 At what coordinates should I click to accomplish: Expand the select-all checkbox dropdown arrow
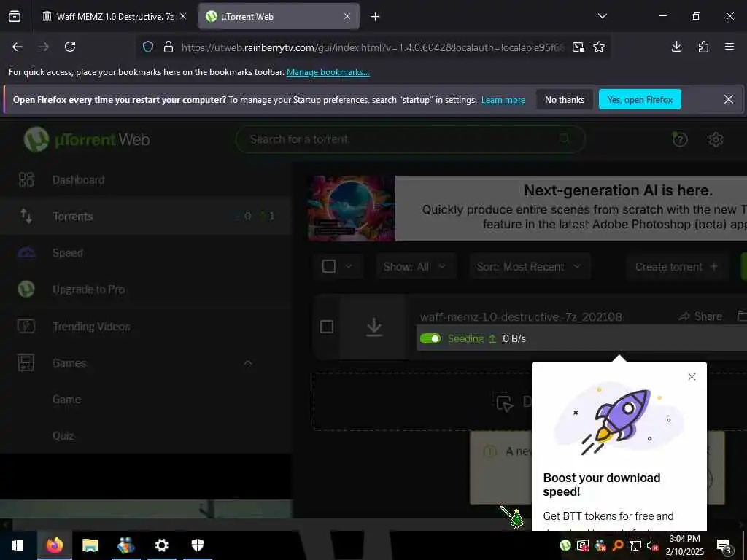tap(349, 266)
